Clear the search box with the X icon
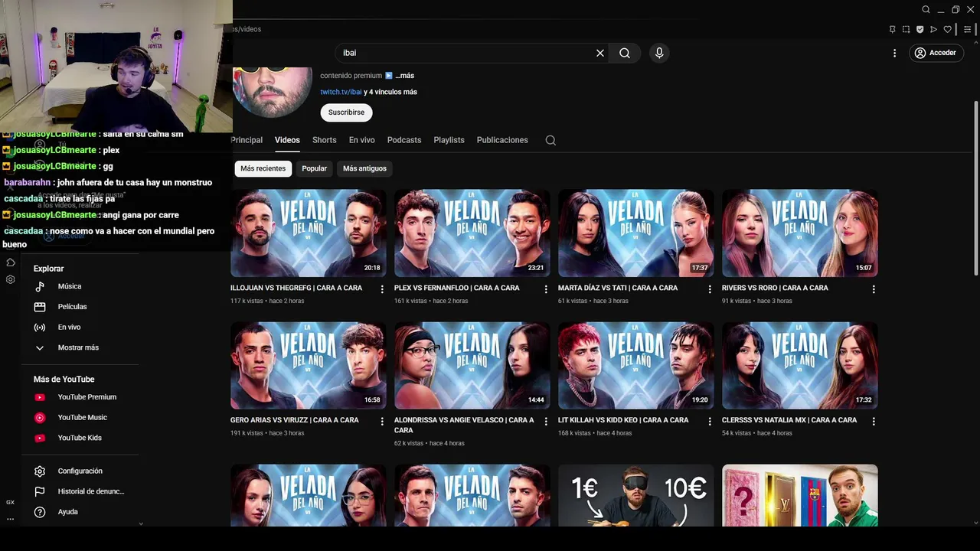The image size is (980, 551). pos(600,53)
